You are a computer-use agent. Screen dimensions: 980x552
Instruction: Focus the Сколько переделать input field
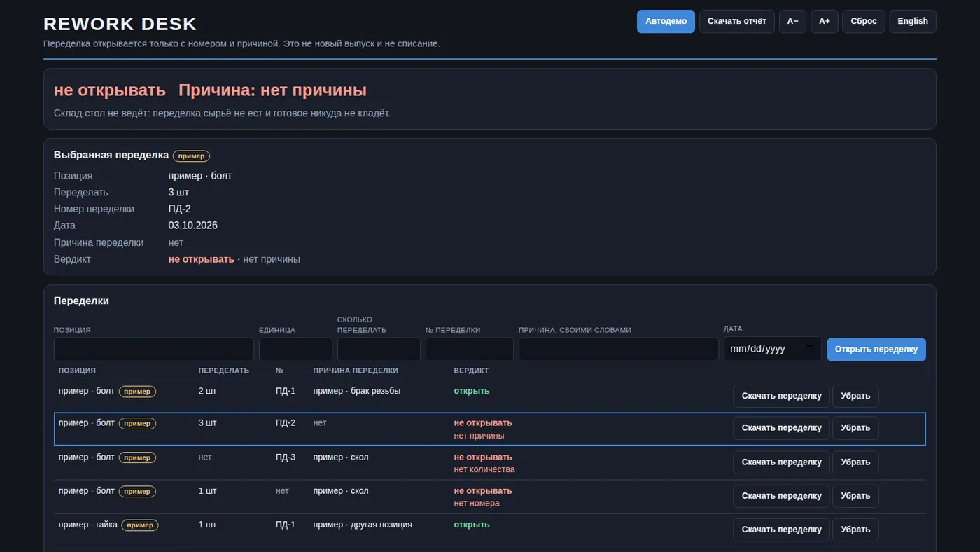(379, 350)
